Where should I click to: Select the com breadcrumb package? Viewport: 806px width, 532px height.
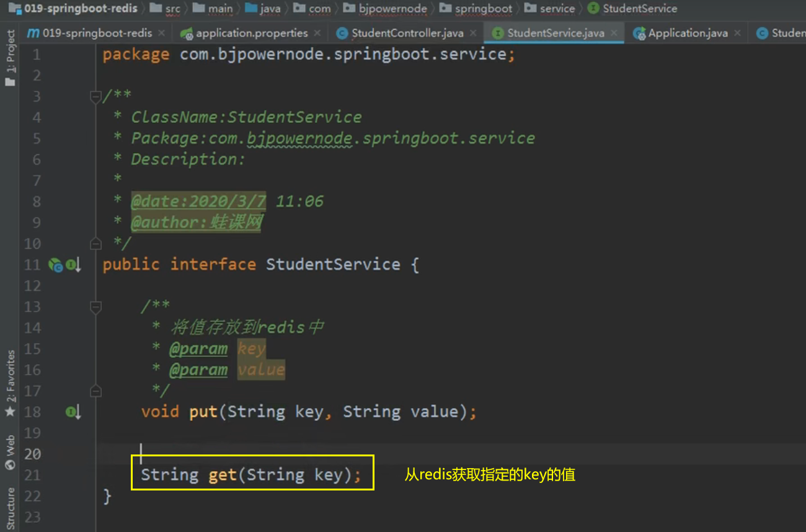click(x=312, y=8)
